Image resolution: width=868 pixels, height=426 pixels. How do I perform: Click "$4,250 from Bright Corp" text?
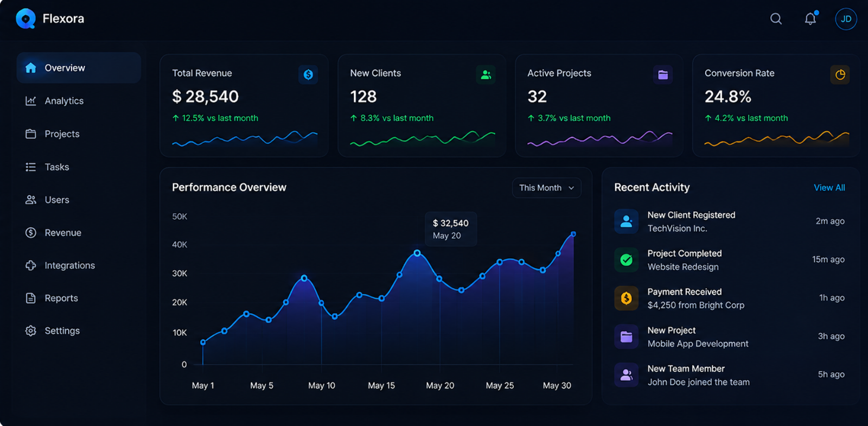click(x=696, y=305)
